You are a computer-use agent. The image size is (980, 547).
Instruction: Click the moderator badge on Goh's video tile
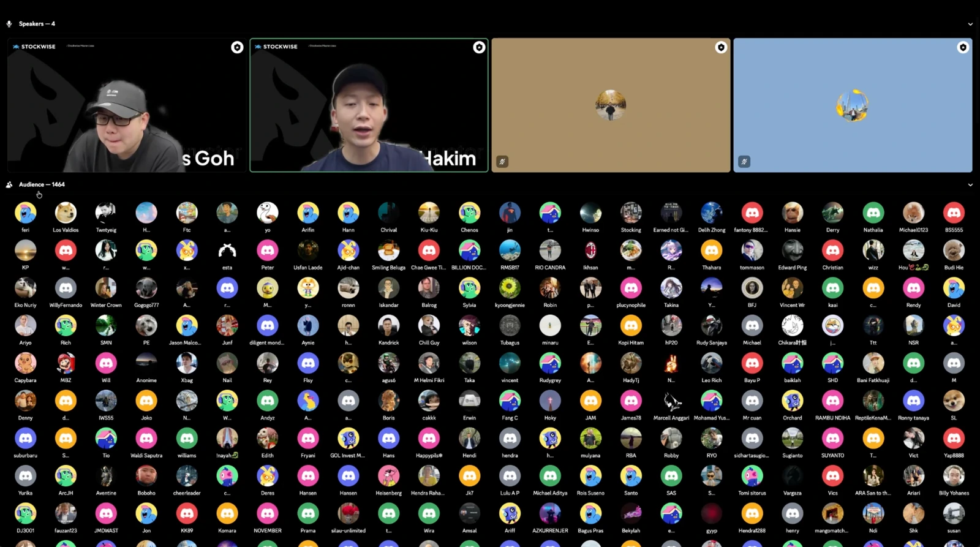pyautogui.click(x=237, y=47)
